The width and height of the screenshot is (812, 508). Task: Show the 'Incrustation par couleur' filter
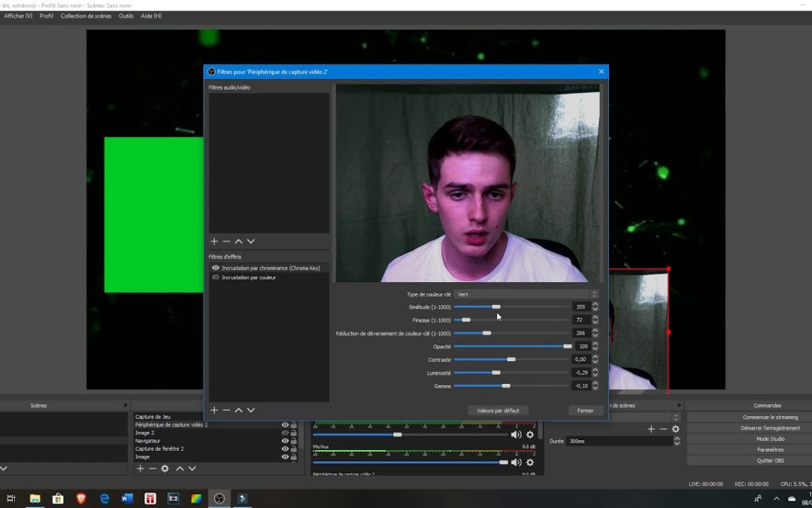[x=216, y=277]
